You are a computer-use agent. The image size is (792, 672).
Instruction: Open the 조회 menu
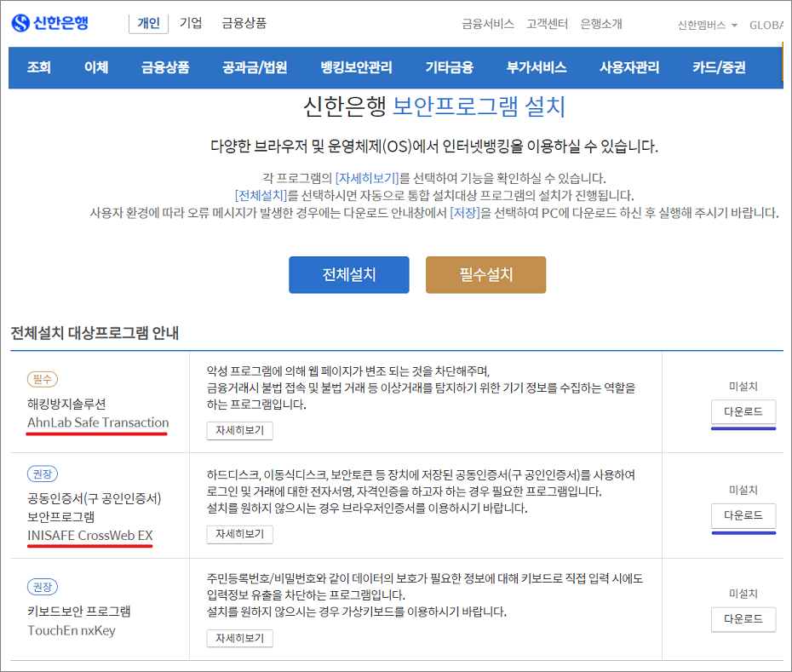[39, 67]
